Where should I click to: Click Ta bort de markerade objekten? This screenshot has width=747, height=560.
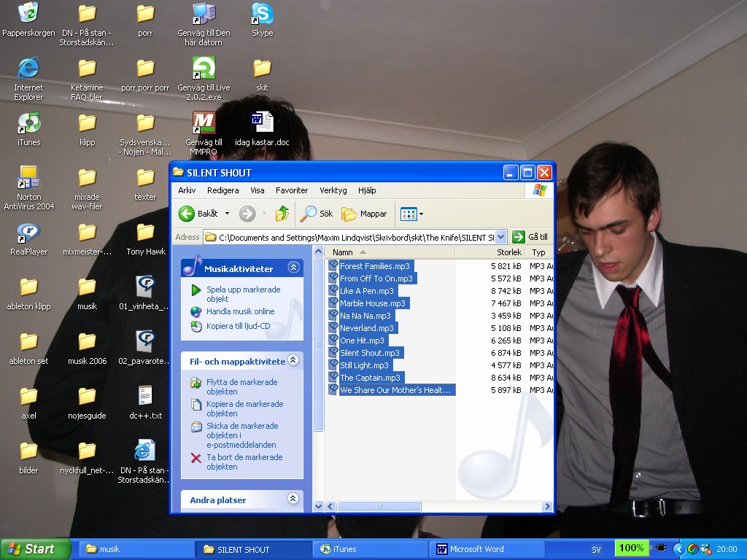click(x=244, y=462)
